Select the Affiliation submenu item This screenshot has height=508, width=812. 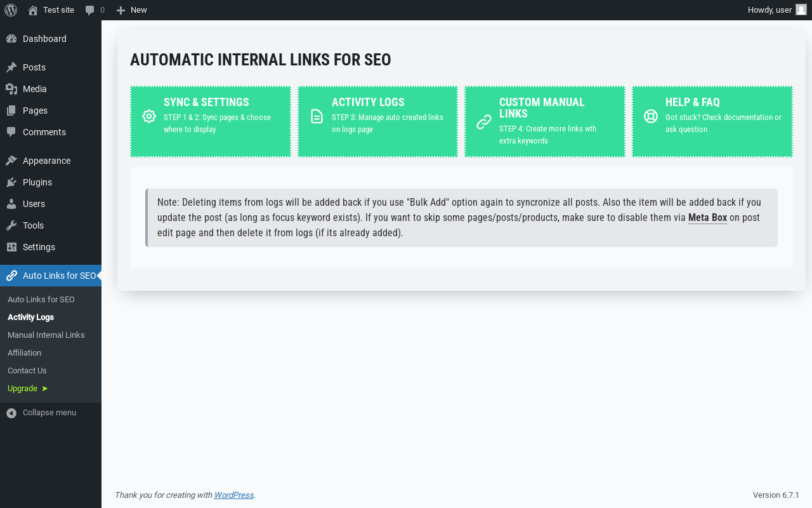(25, 353)
